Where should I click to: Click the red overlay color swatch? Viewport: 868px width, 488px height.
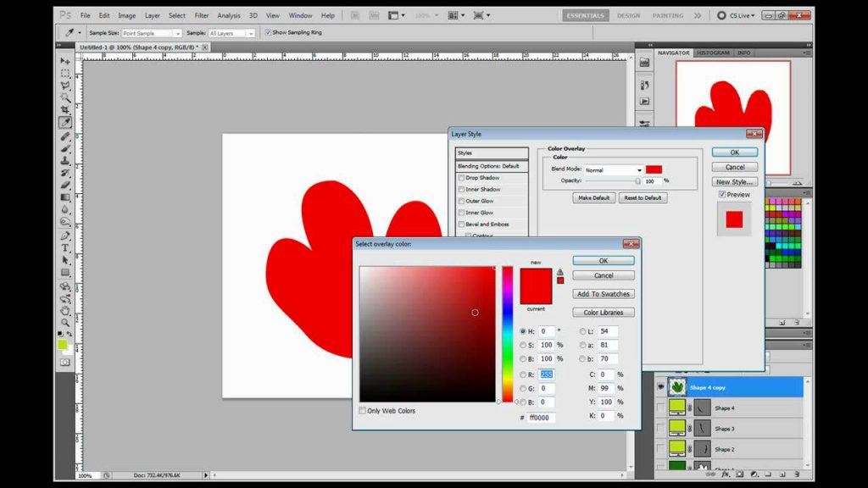coord(654,169)
